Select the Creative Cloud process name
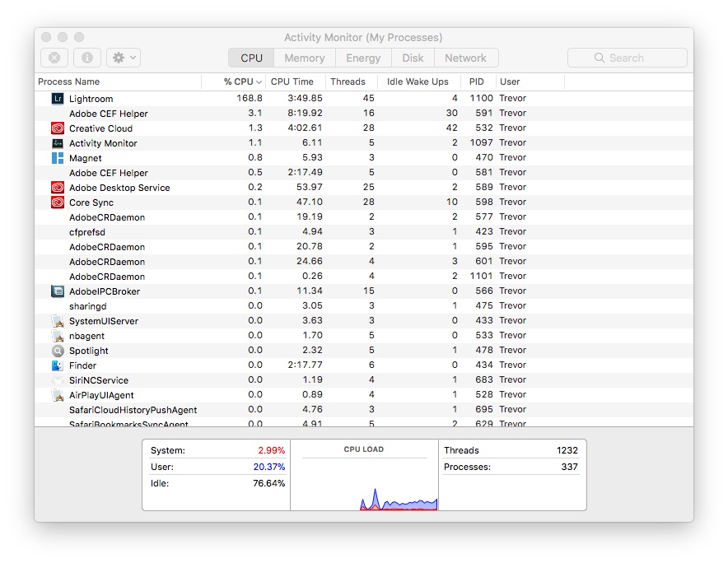Image resolution: width=728 pixels, height=563 pixels. coord(100,128)
